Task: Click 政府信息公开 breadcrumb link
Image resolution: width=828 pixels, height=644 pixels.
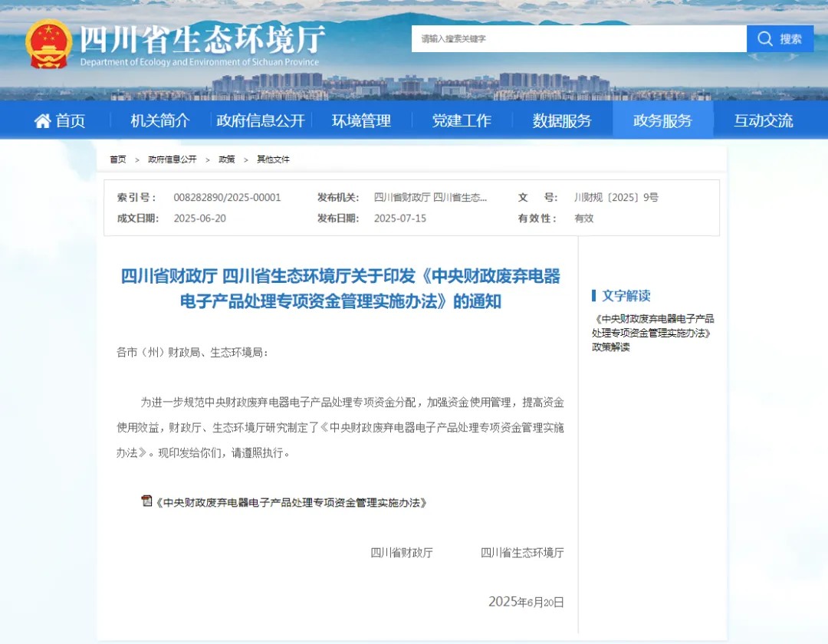Action: click(x=172, y=159)
